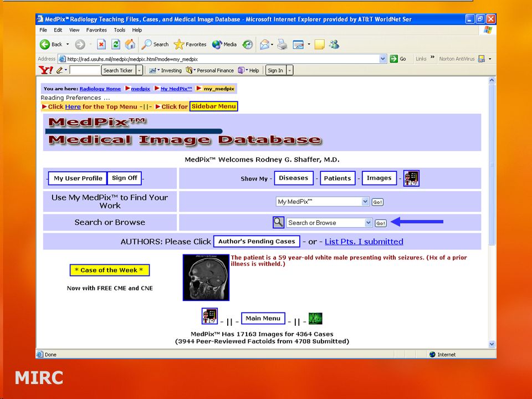The image size is (532, 399).
Task: Open the Search Ticker dropdown arrow
Action: (x=139, y=70)
